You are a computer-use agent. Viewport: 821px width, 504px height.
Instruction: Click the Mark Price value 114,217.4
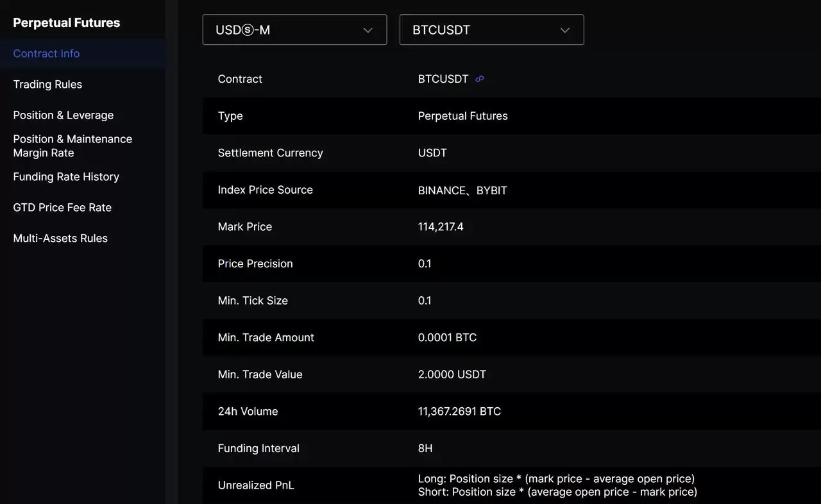tap(441, 227)
